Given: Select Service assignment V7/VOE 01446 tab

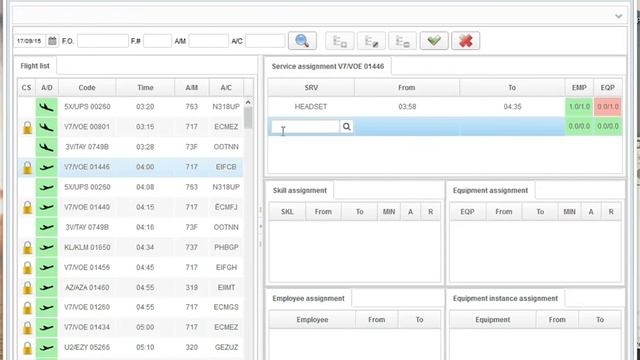Looking at the screenshot, I should click(x=328, y=66).
